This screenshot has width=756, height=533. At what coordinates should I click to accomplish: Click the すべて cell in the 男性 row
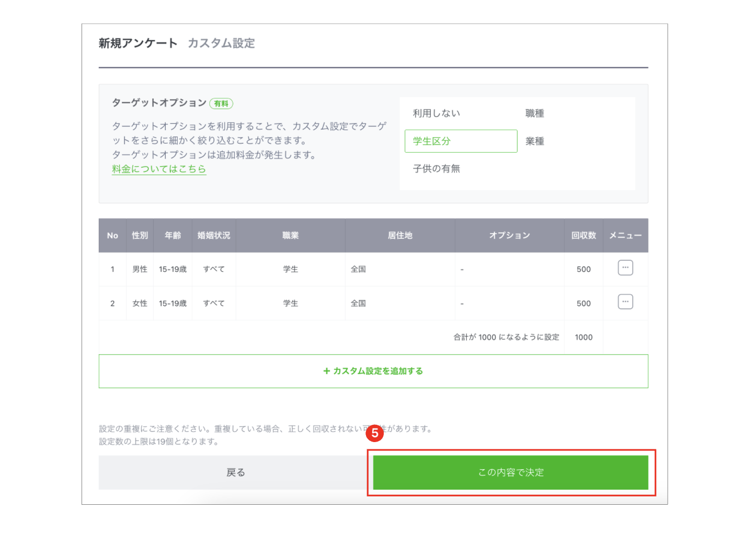(214, 269)
